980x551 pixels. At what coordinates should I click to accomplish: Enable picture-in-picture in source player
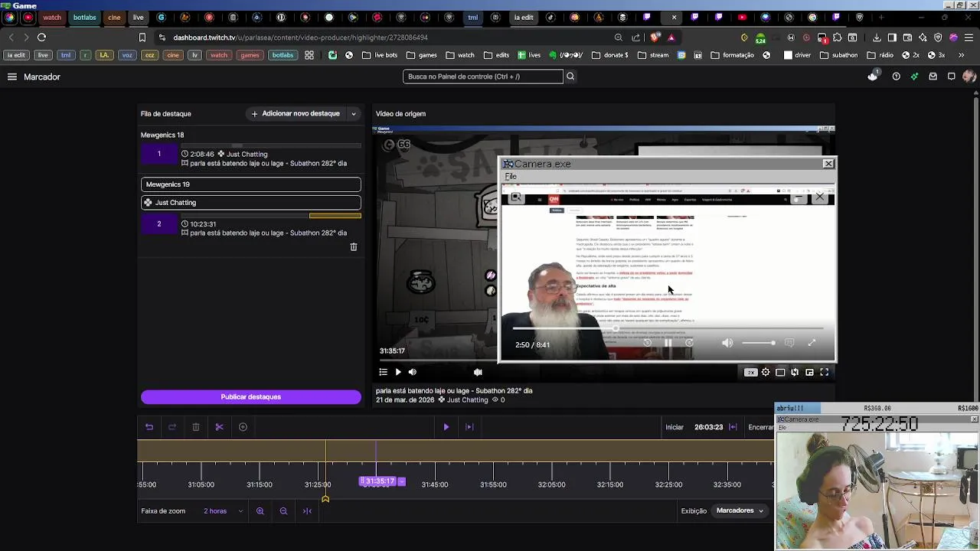[809, 372]
